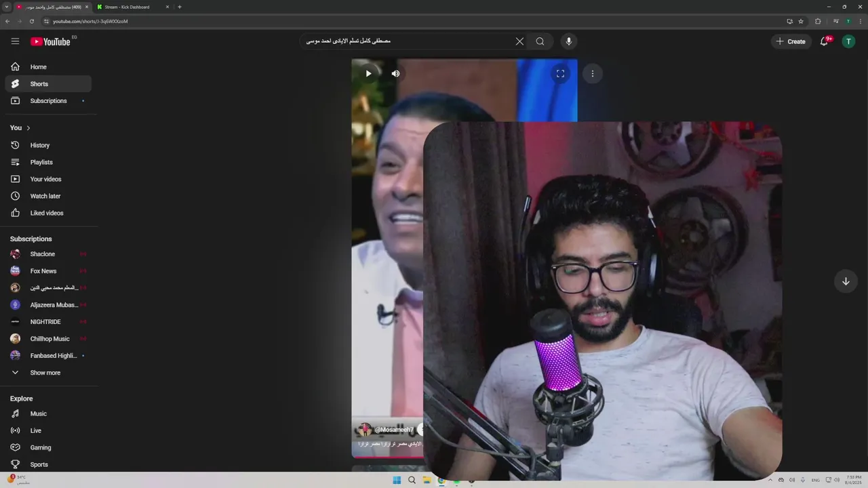Go back in browser
Screen dimensions: 868x488
[x=7, y=21]
